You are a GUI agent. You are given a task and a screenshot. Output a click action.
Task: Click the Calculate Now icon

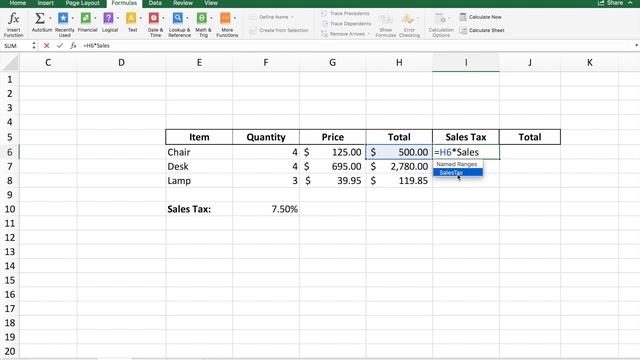(463, 17)
